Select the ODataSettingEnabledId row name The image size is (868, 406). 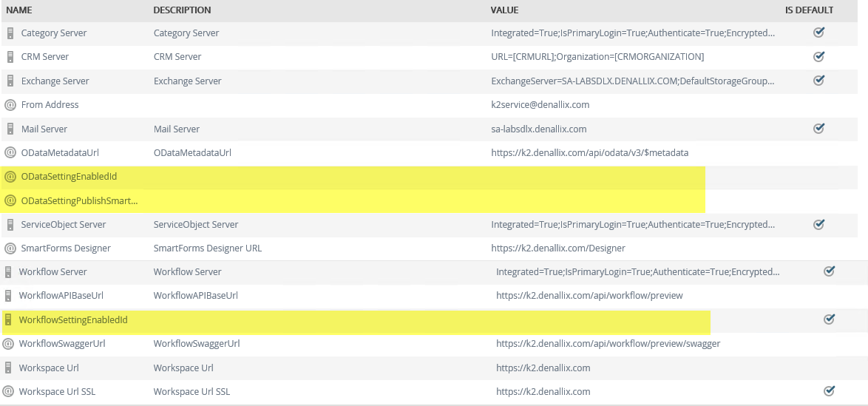point(69,177)
